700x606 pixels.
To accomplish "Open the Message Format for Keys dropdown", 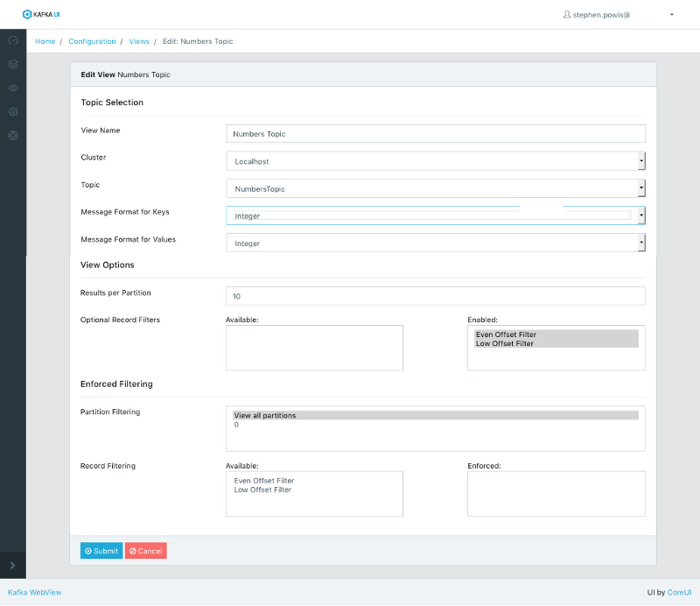I will pos(435,215).
